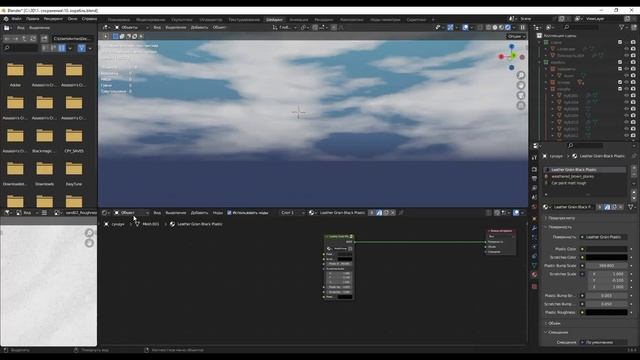640x360 pixels.
Task: Toggle viewport overlays button
Action: pos(465,27)
